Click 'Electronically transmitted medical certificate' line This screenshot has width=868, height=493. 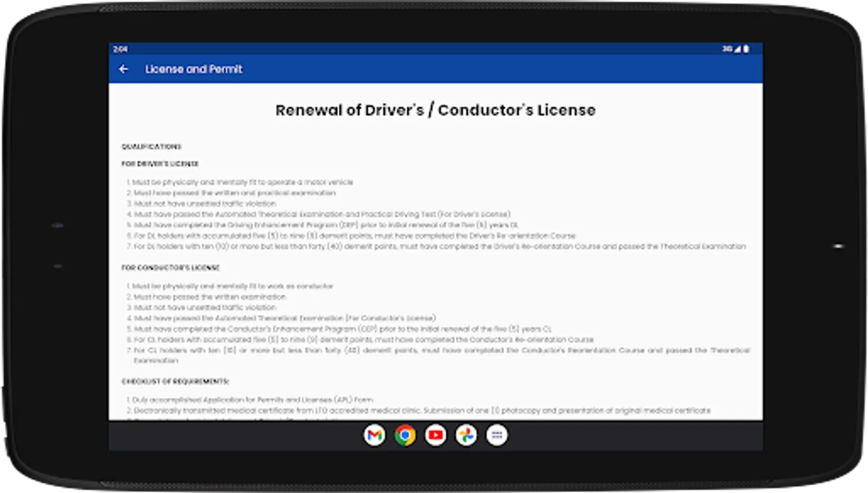click(419, 410)
